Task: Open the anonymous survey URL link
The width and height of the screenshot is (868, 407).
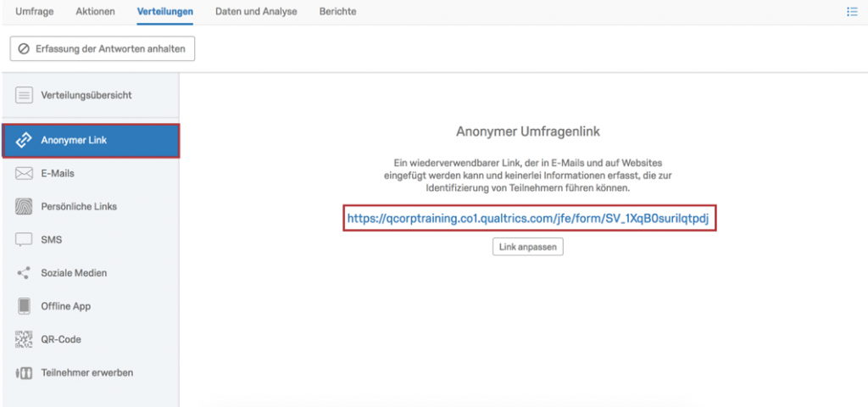Action: [528, 218]
